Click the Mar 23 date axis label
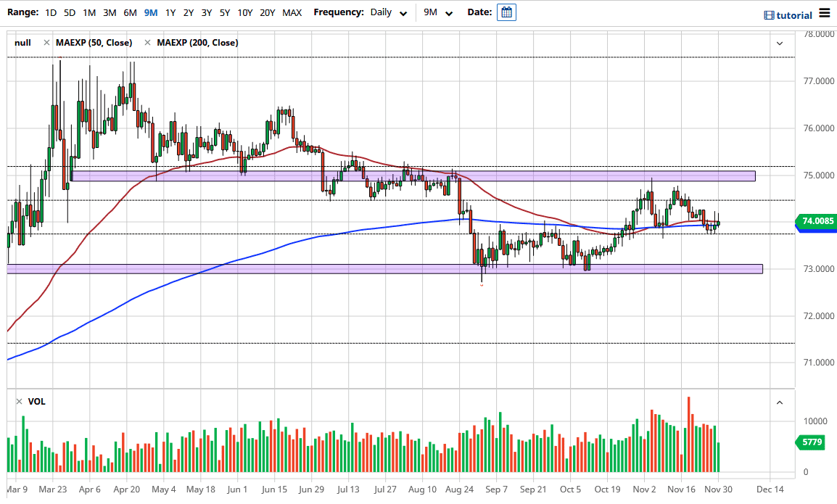Image resolution: width=837 pixels, height=504 pixels. point(53,489)
